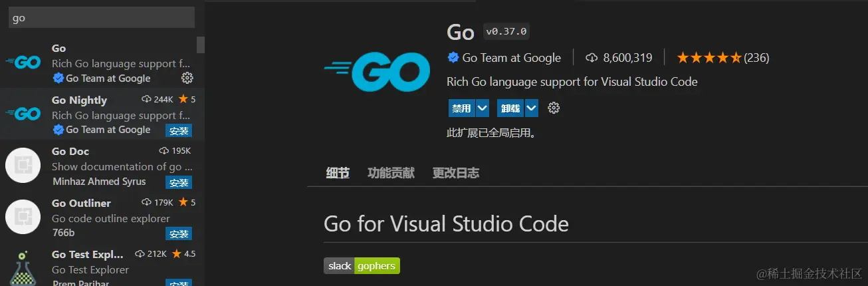Switch to the 更改日志 tab
Screen dimensions: 868x286
tap(455, 173)
